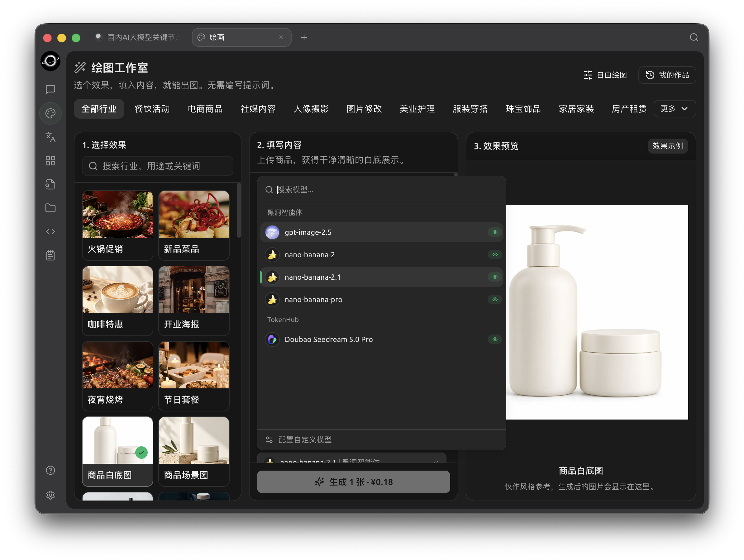Toggle the eye icon for gpt-image-2.5
Image resolution: width=744 pixels, height=560 pixels.
(495, 232)
